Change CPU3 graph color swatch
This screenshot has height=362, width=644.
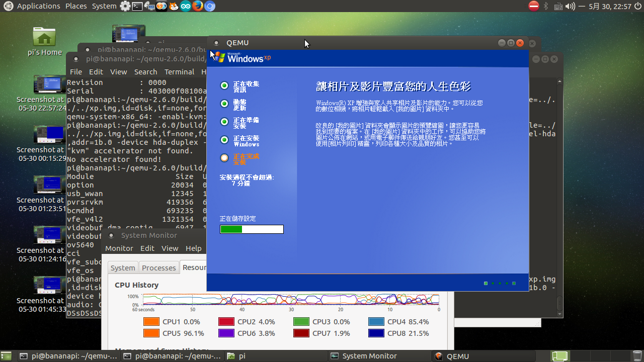pos(301,322)
